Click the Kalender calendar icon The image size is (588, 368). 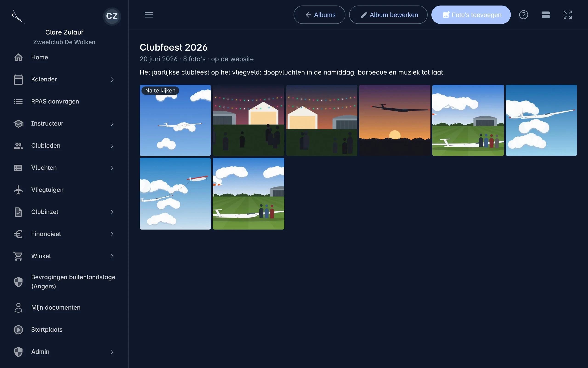18,79
